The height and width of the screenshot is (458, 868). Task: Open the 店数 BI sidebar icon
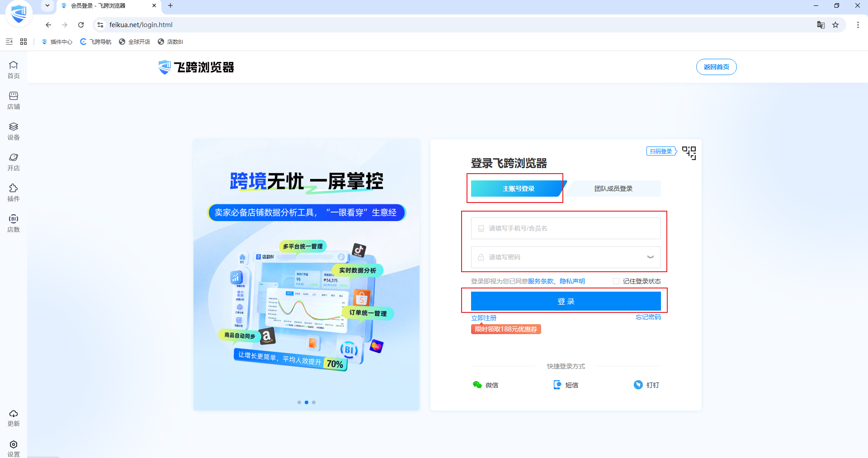[14, 223]
